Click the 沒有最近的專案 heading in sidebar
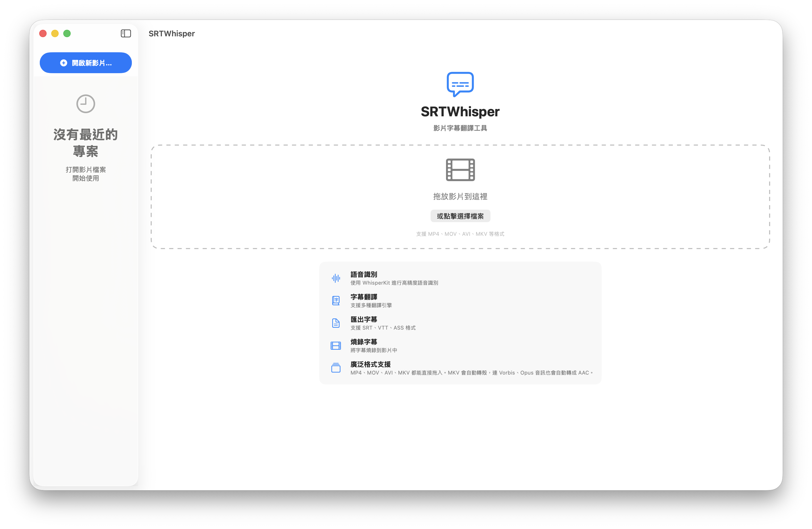 click(86, 143)
